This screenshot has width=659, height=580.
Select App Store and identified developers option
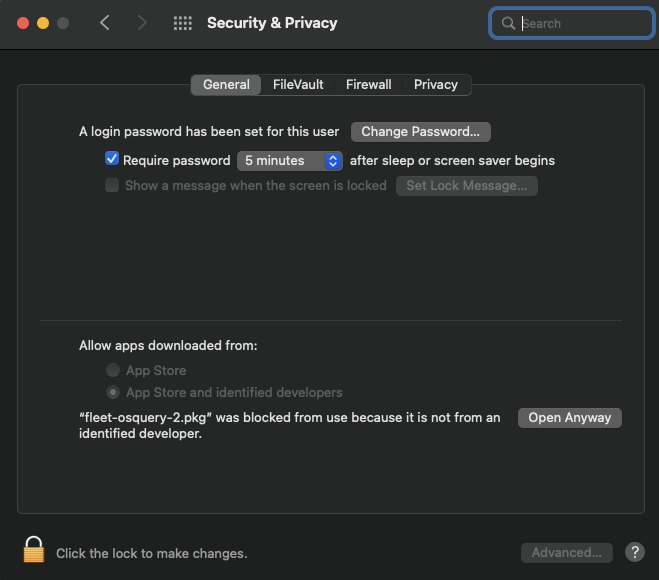point(113,392)
